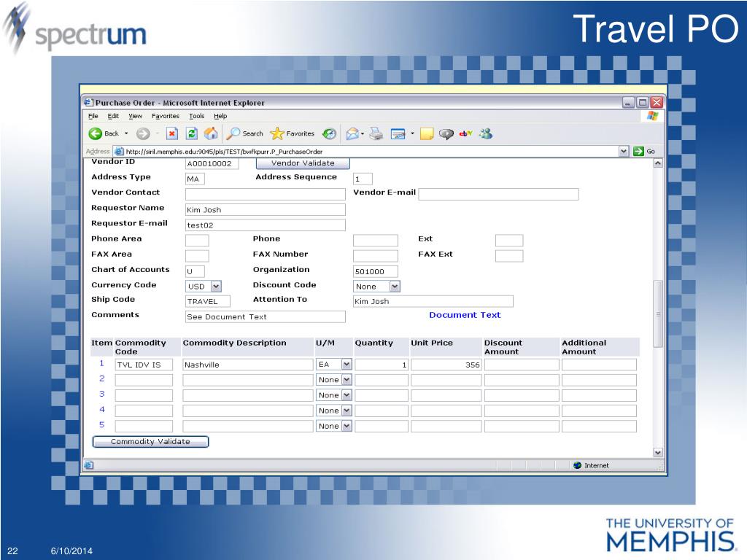Click the eBay toolbar icon

(x=465, y=134)
